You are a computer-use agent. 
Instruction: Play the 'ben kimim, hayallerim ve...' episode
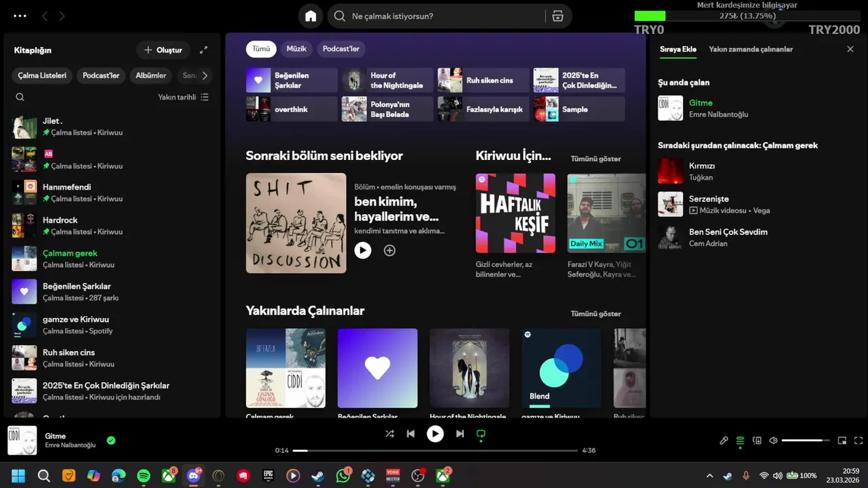363,250
